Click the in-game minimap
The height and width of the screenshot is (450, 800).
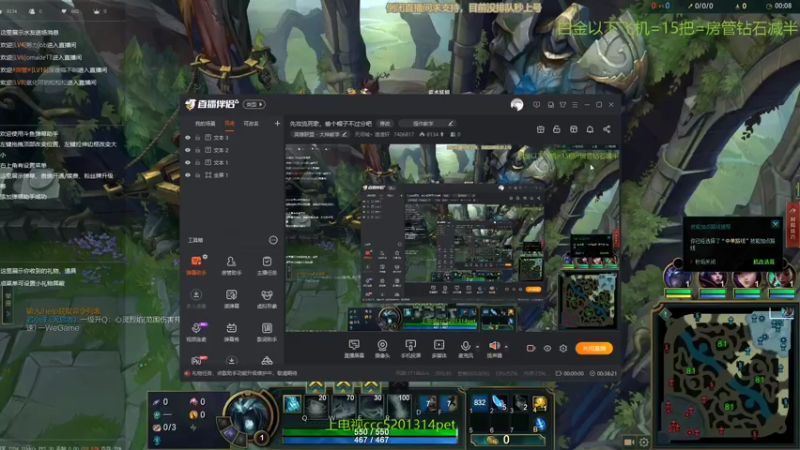pos(726,373)
